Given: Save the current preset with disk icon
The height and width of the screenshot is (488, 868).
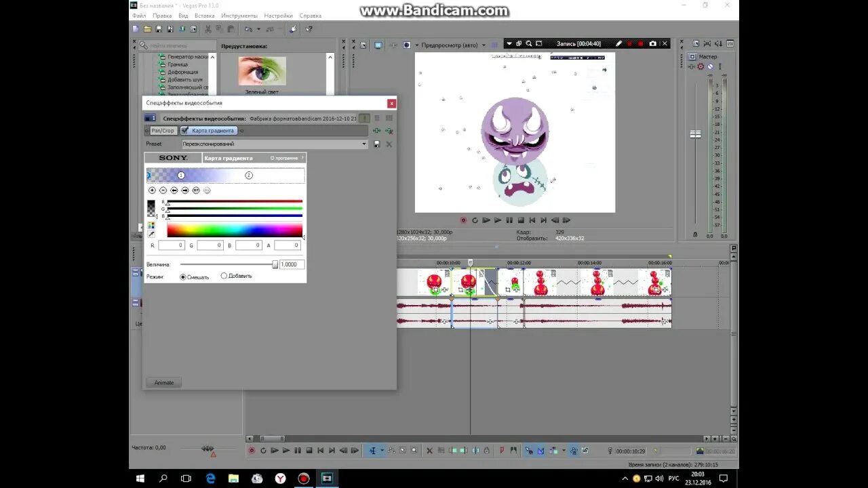Looking at the screenshot, I should coord(377,144).
